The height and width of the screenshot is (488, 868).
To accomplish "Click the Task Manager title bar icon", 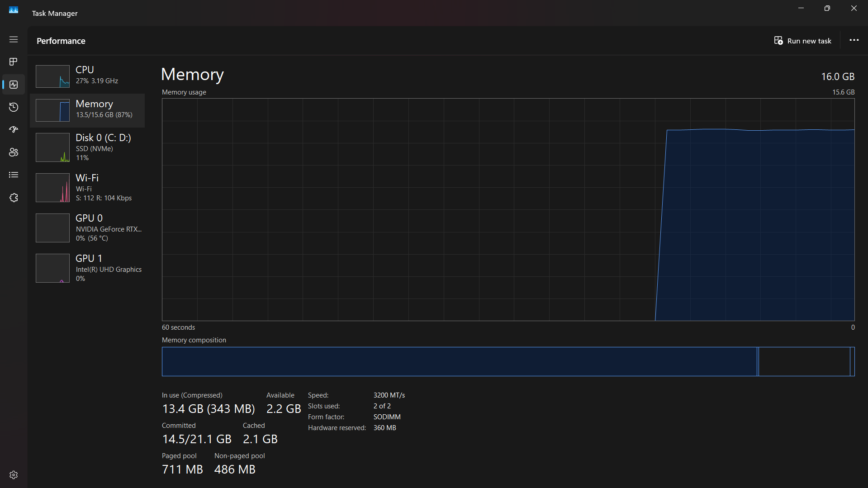I will tap(13, 10).
